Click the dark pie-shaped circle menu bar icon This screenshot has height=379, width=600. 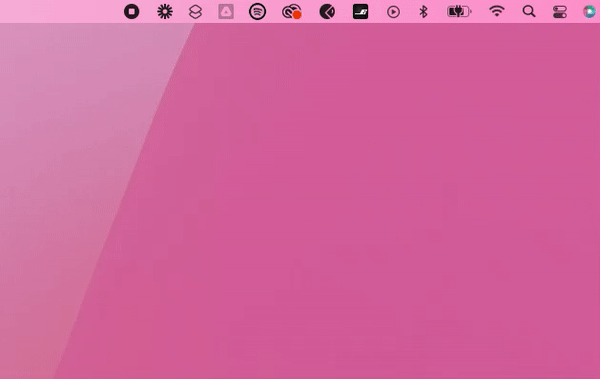327,12
